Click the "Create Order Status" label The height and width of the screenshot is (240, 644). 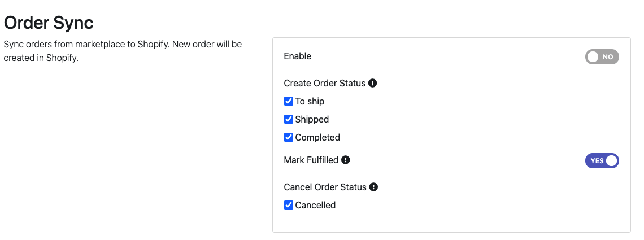[324, 83]
